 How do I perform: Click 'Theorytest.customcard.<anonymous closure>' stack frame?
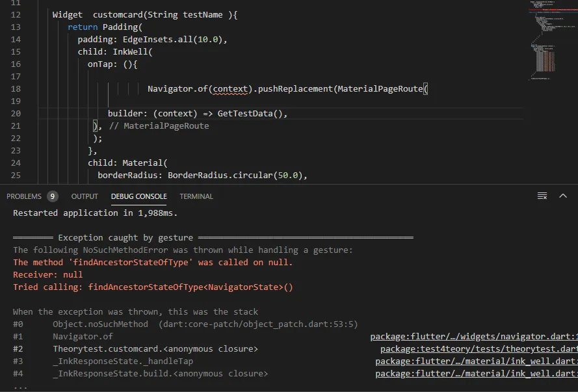[x=155, y=349]
